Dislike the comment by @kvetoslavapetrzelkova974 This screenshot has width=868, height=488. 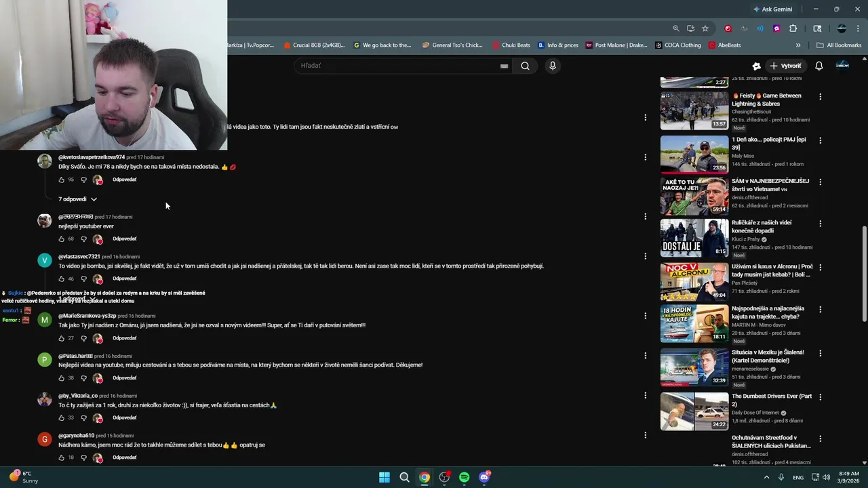coord(84,180)
